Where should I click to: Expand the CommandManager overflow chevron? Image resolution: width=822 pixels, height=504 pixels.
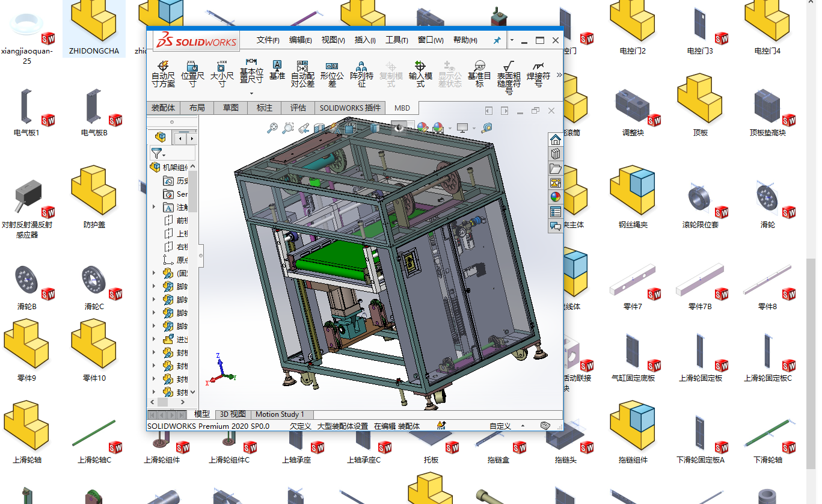(x=559, y=75)
